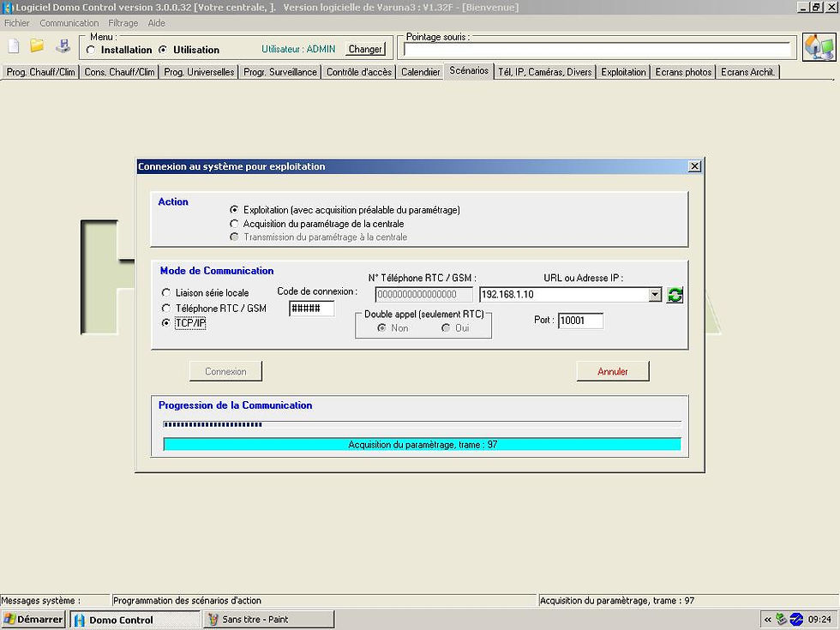The height and width of the screenshot is (630, 840).
Task: Open the Filtrage menu
Action: point(123,23)
